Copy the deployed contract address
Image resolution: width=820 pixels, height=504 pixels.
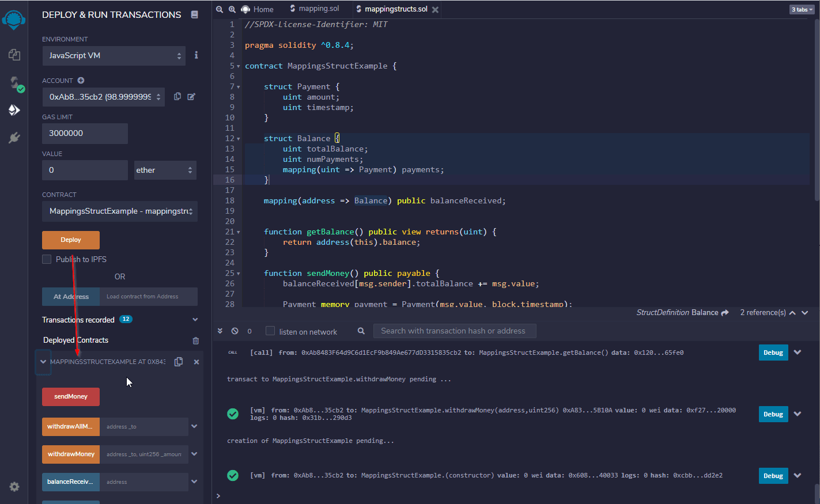click(x=179, y=362)
